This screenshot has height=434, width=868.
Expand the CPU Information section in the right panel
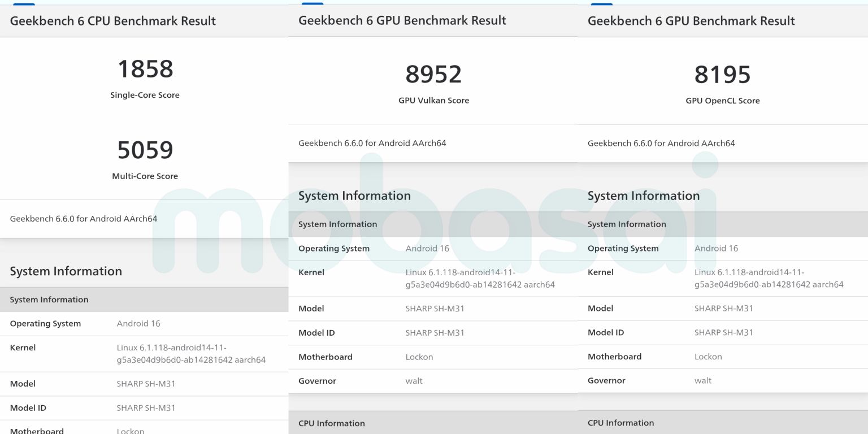tap(620, 423)
